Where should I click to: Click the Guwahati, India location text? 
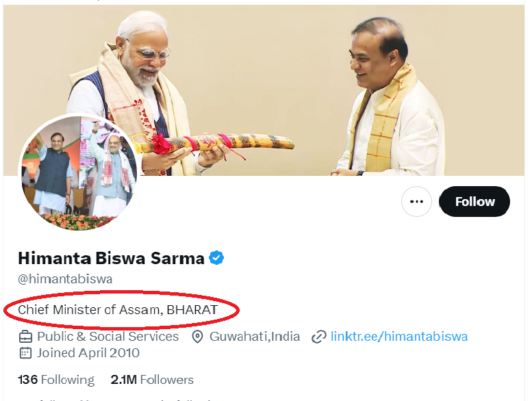point(255,337)
